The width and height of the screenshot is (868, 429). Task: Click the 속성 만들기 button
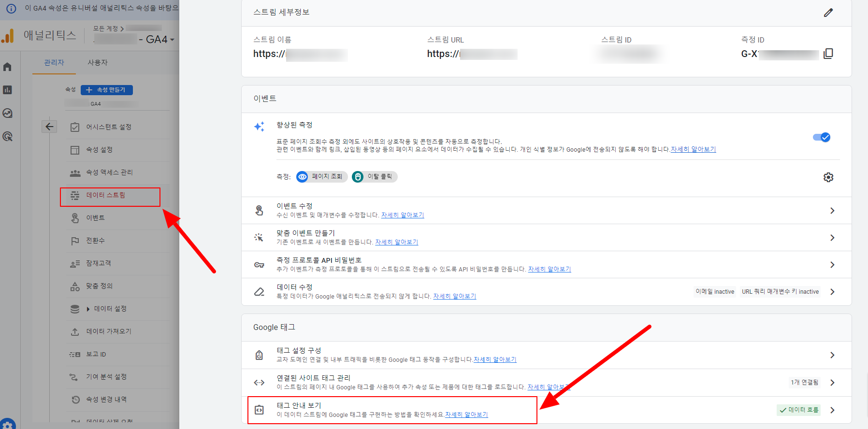click(107, 90)
